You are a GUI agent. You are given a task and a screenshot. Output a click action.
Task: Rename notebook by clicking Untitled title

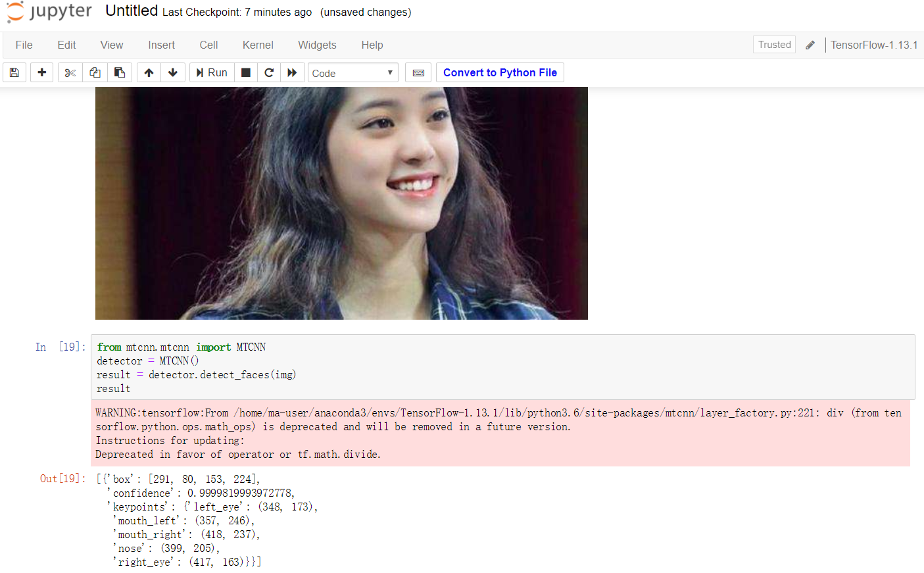point(132,11)
